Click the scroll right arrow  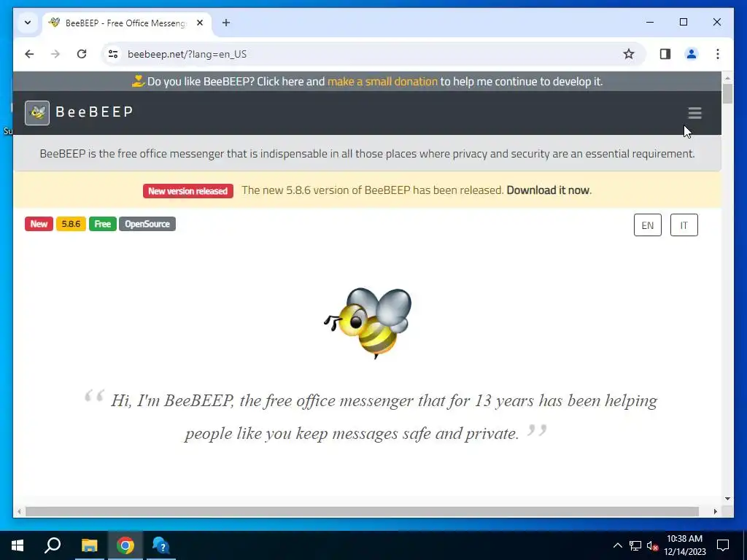[x=715, y=511]
